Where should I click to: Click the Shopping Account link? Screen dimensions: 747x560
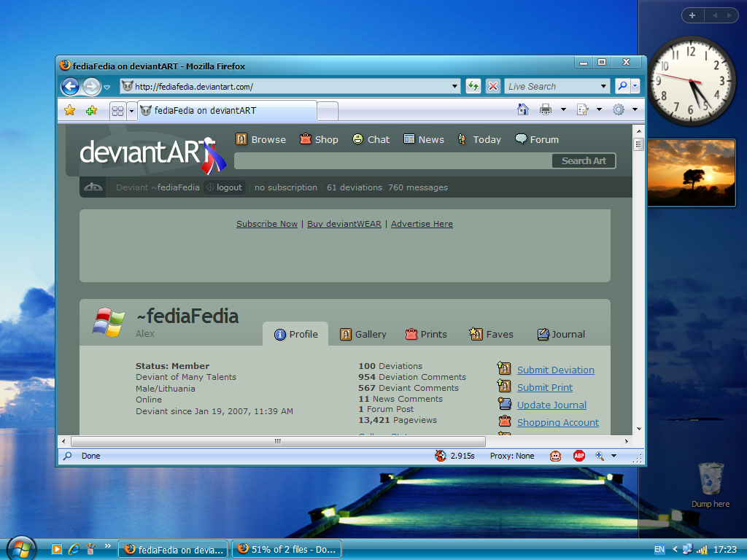[558, 422]
